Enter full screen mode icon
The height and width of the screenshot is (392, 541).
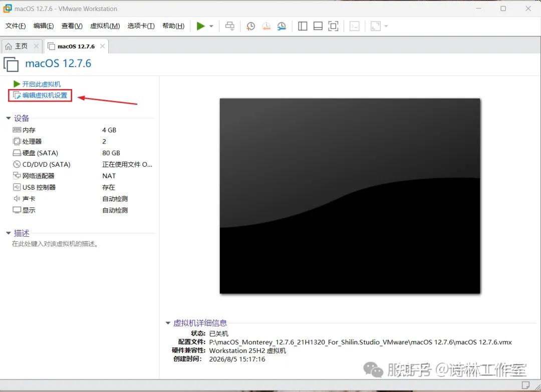point(333,26)
